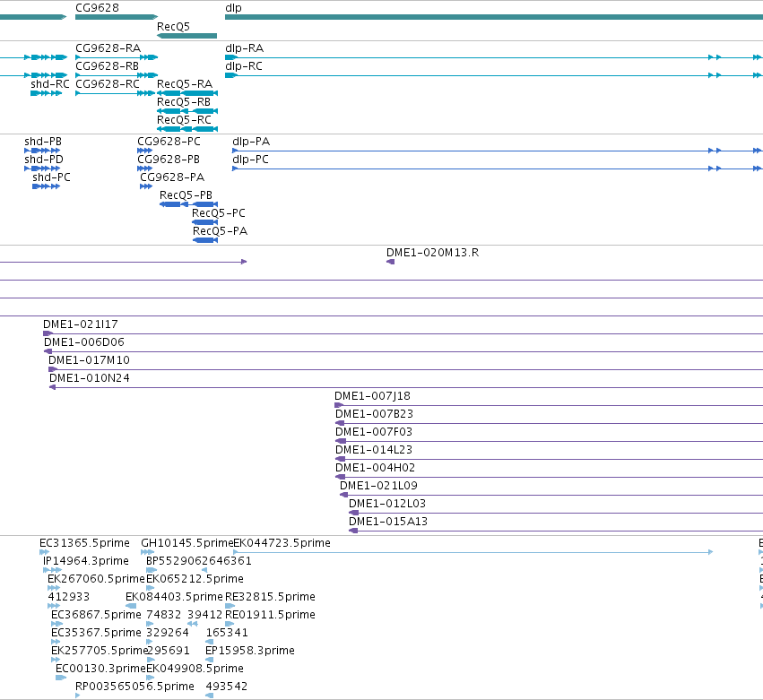Image resolution: width=763 pixels, height=700 pixels.
Task: Click the DME1-006D06 clone
Action: pyautogui.click(x=403, y=351)
